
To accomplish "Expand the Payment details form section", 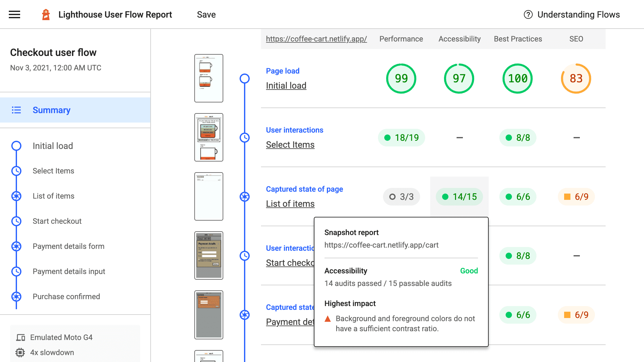I will coord(69,246).
